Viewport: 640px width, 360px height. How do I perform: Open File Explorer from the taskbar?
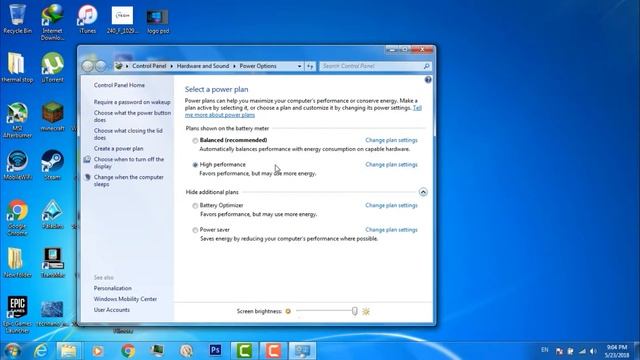point(69,351)
